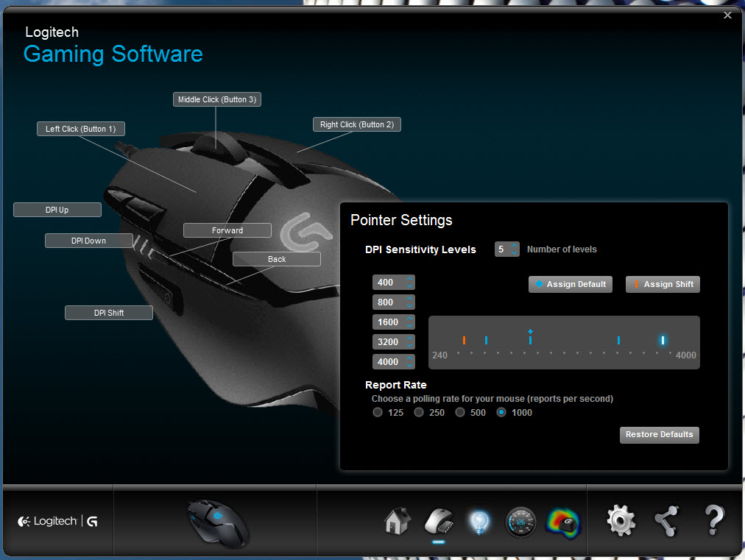Select the DPI Up button label
The width and height of the screenshot is (745, 560).
point(57,210)
